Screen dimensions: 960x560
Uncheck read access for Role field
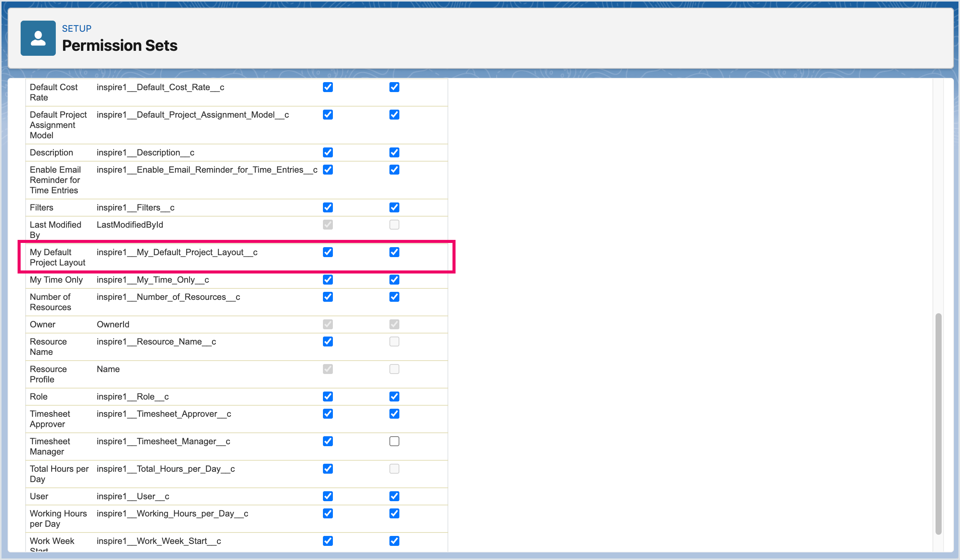[x=328, y=397]
